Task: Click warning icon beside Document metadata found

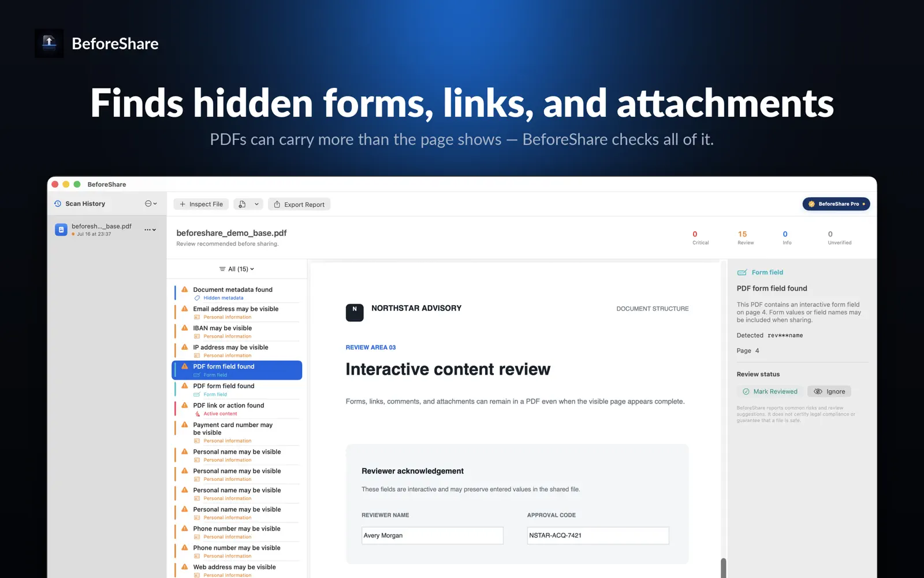Action: [x=185, y=289]
